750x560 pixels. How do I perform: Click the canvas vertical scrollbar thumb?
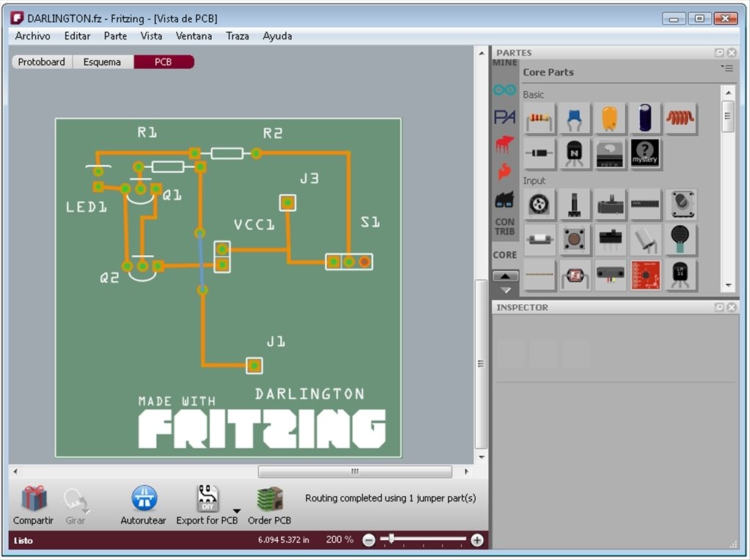click(481, 364)
